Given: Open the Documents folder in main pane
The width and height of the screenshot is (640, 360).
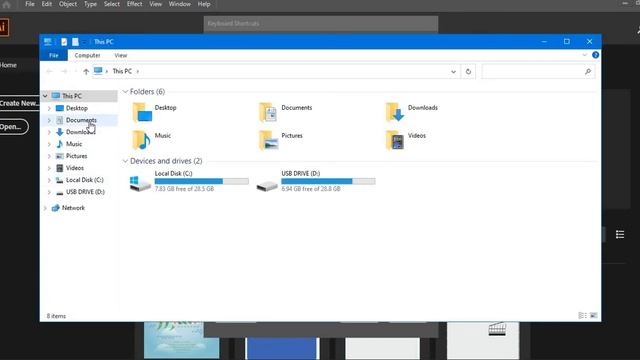Looking at the screenshot, I should click(286, 112).
